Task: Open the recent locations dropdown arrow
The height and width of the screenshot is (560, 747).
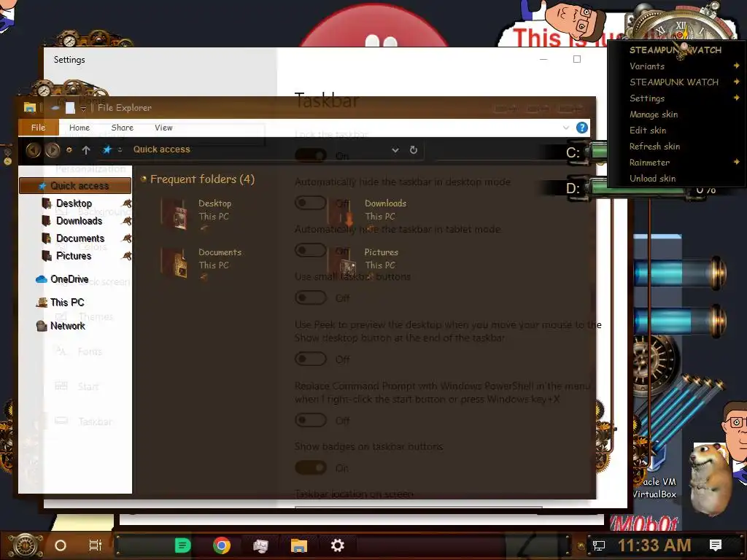Action: (x=69, y=150)
